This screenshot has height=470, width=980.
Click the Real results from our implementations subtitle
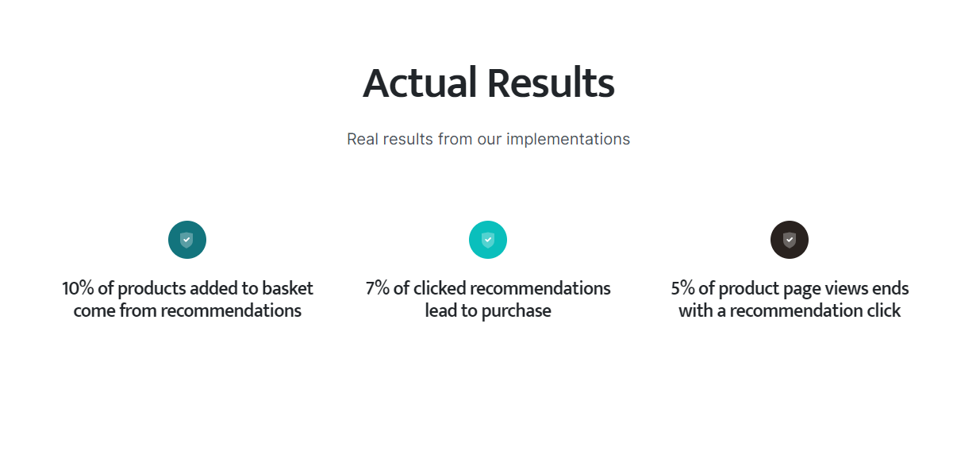pos(489,139)
